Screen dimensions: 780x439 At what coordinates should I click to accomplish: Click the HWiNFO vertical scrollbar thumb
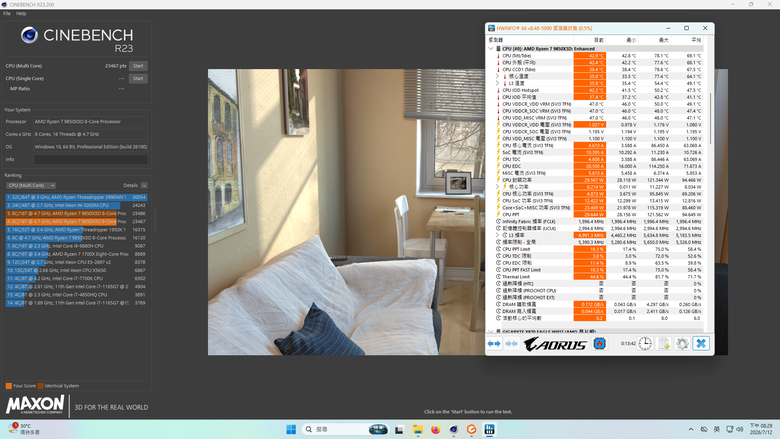pyautogui.click(x=710, y=118)
